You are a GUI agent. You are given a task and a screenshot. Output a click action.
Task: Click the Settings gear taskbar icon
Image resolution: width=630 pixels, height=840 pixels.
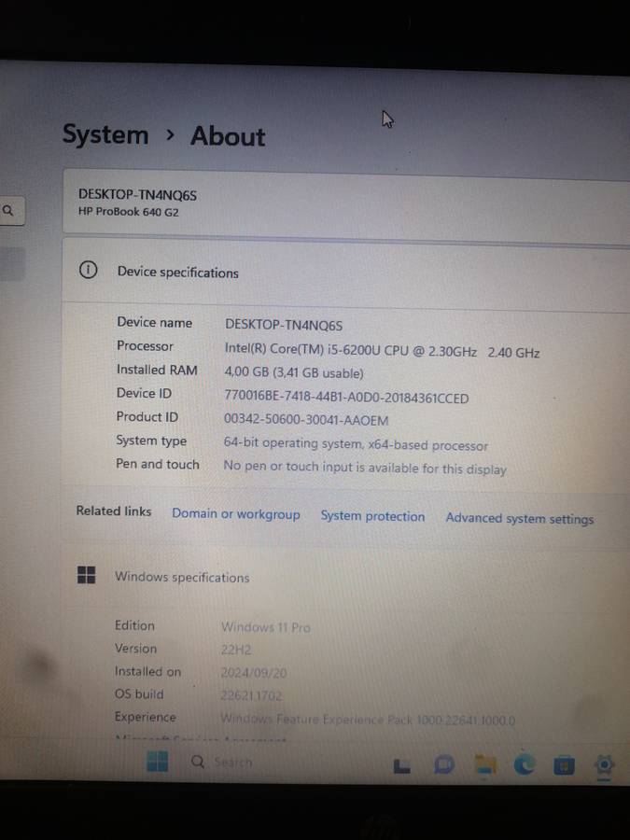605,765
